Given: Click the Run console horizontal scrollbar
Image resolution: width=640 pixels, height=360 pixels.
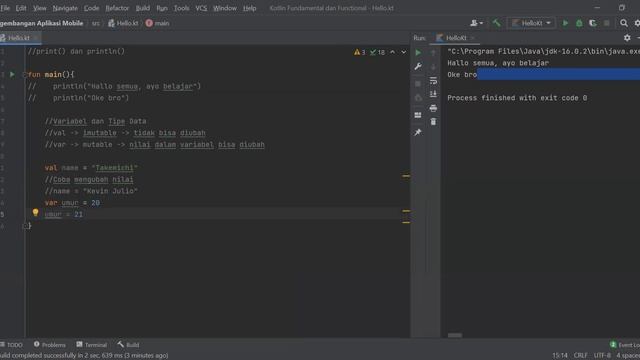Looking at the screenshot, I should pyautogui.click(x=455, y=336).
